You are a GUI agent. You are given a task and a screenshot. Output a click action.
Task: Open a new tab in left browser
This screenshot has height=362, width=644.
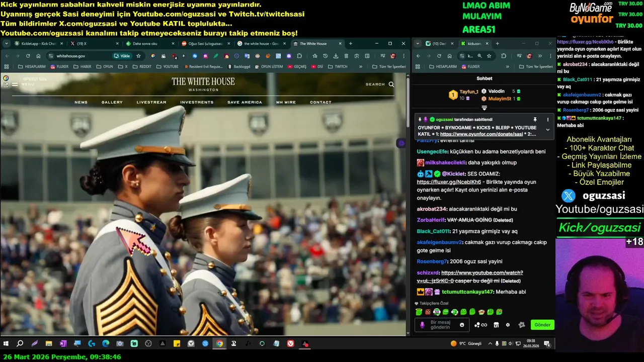pyautogui.click(x=350, y=44)
